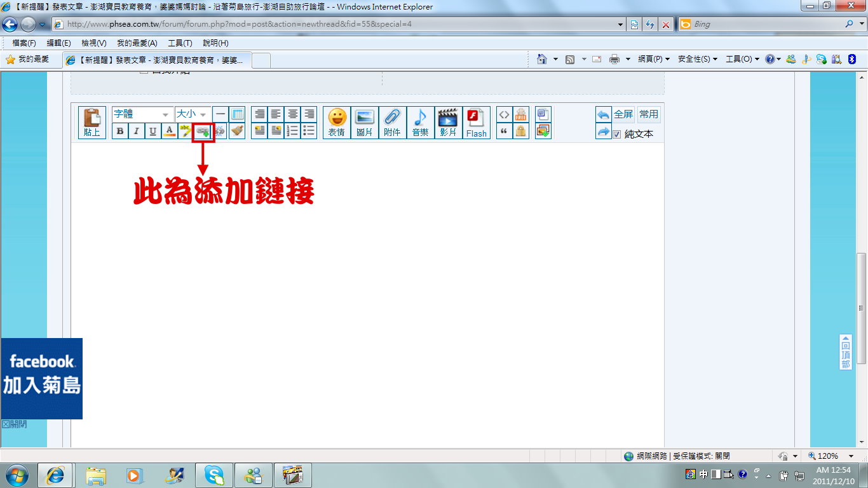Click the hidden content lock icon
Image resolution: width=868 pixels, height=488 pixels.
pos(521,132)
